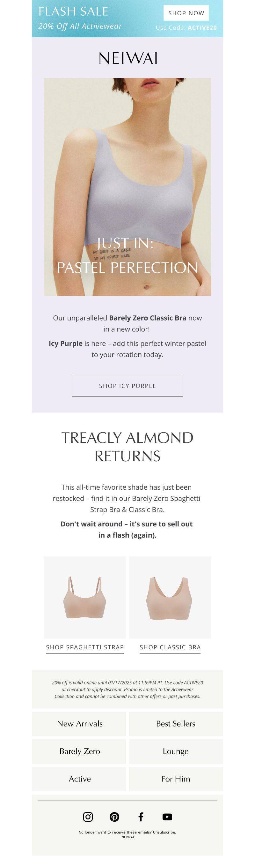The width and height of the screenshot is (255, 868).
Task: Open the Best Sellers category
Action: coord(176,723)
